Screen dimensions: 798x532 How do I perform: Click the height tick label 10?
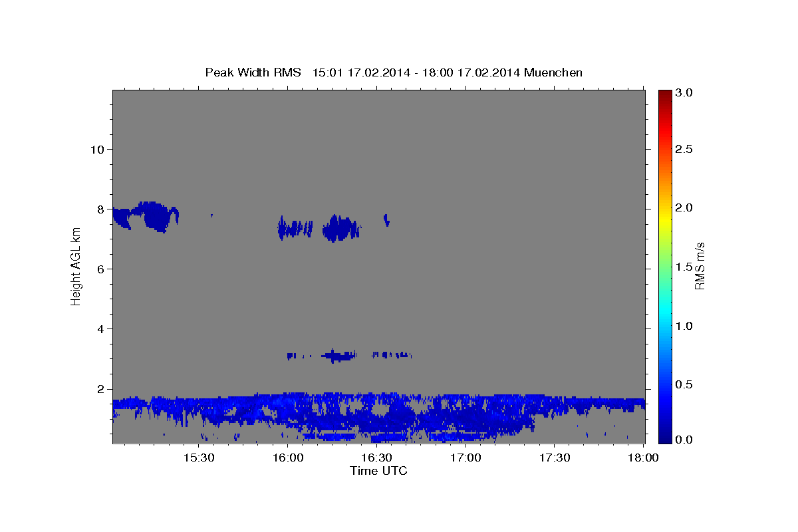[x=97, y=149]
